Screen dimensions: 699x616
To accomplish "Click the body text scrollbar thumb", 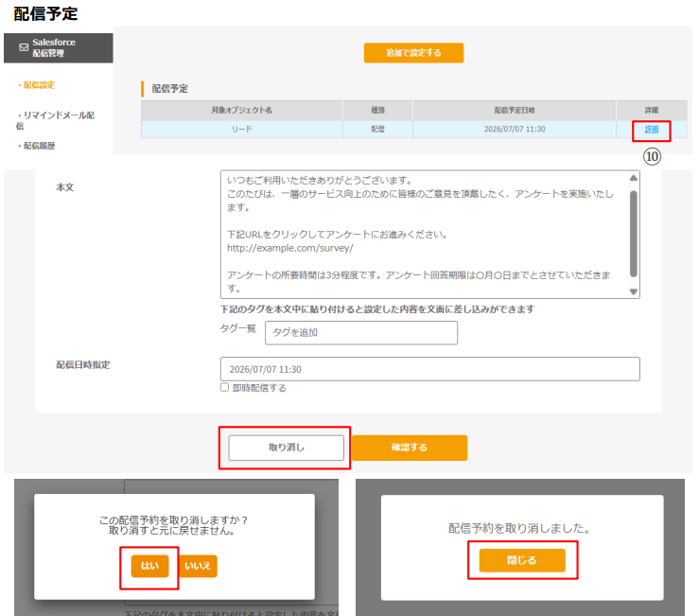I will (633, 234).
